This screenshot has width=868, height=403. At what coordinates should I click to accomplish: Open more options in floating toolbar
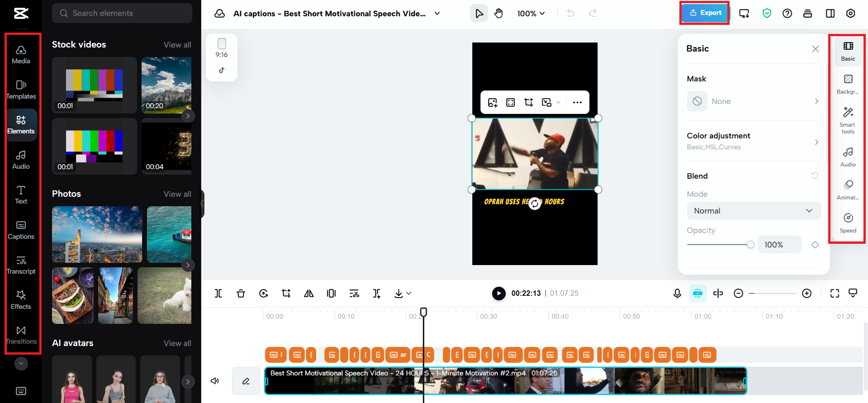point(577,102)
